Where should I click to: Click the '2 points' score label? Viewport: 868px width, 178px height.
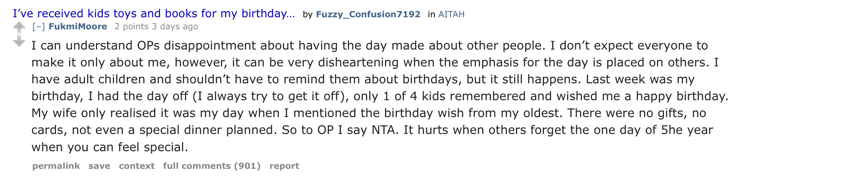(131, 26)
